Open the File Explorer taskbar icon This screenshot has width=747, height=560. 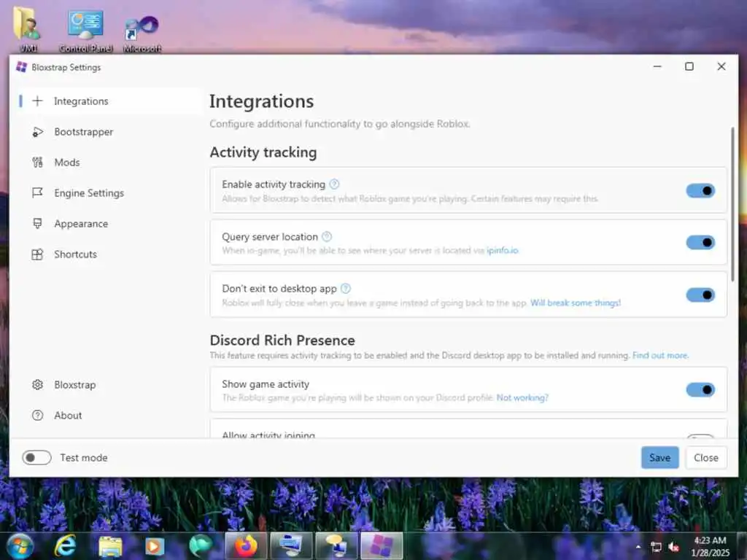pos(110,547)
